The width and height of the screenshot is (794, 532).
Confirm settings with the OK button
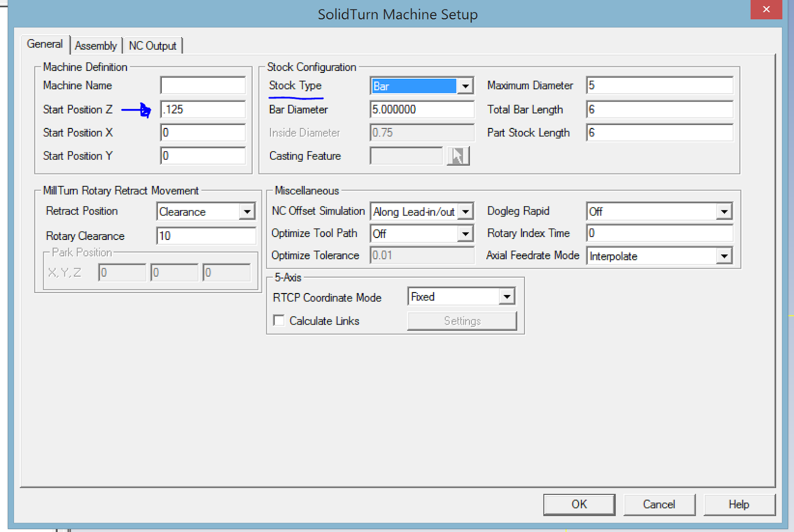point(579,504)
